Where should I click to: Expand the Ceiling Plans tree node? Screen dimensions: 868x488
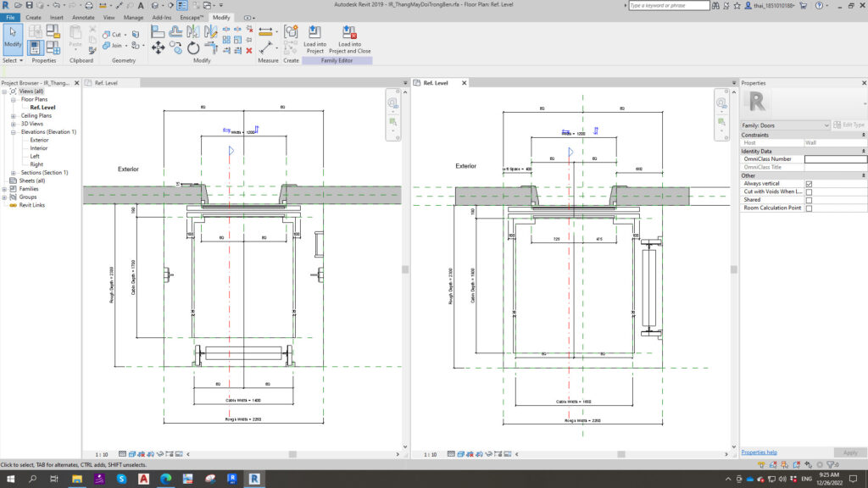tap(14, 115)
